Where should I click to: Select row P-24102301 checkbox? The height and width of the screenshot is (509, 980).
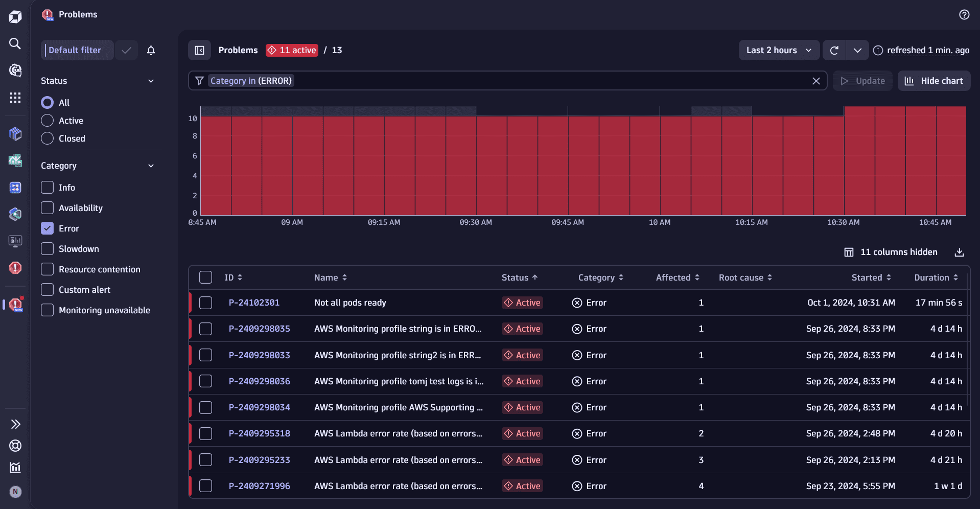pos(205,303)
